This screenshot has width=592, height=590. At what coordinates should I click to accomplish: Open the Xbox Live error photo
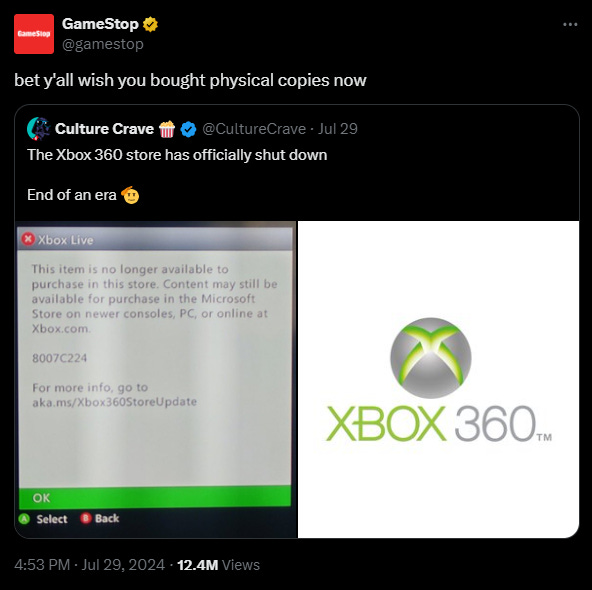156,379
